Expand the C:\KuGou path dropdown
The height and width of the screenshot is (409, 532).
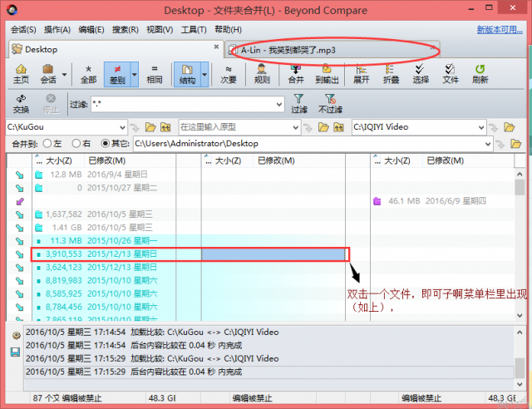[122, 128]
